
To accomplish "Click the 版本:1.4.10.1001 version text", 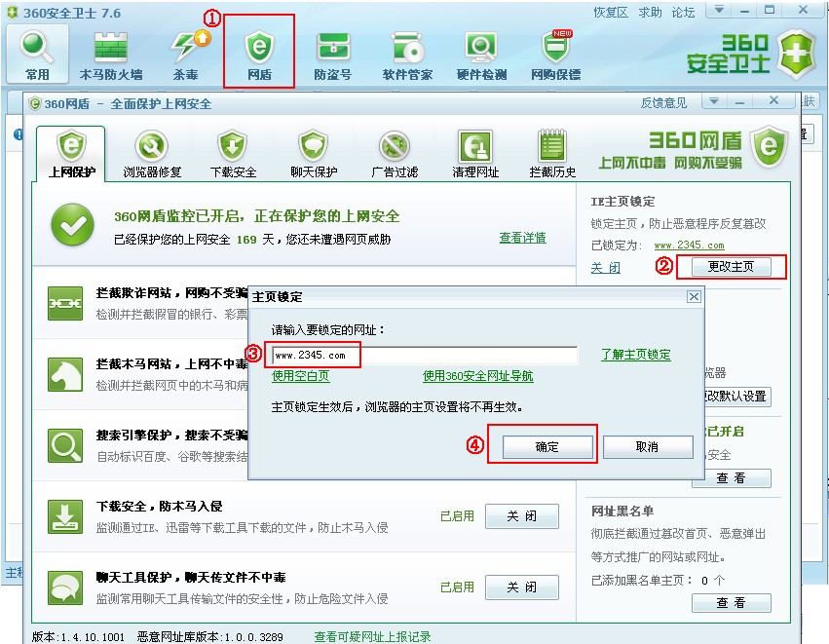I will (x=78, y=637).
